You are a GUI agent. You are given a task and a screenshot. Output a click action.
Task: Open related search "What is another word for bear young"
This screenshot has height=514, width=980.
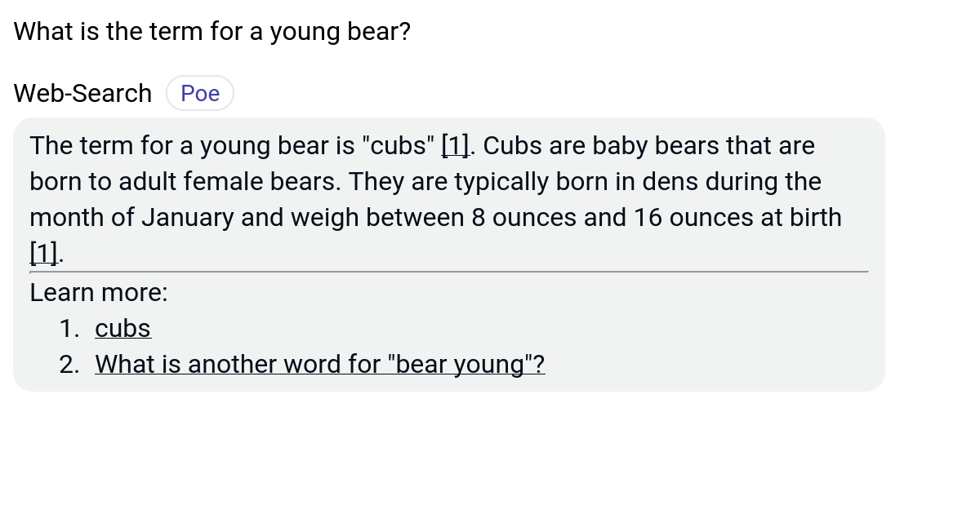click(319, 364)
